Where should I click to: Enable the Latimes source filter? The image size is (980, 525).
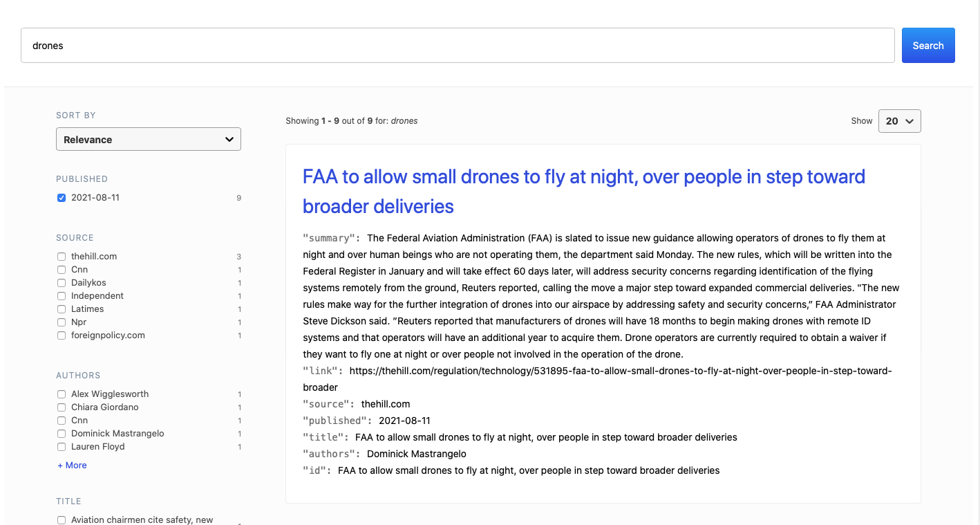pos(62,308)
